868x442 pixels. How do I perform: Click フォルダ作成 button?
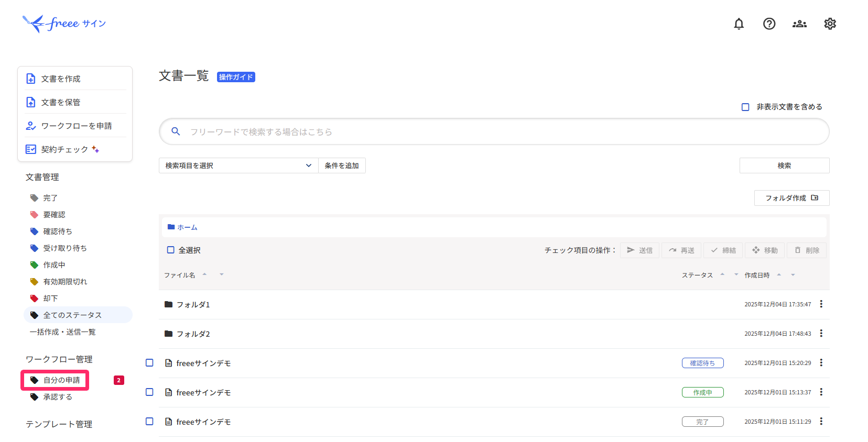(791, 198)
